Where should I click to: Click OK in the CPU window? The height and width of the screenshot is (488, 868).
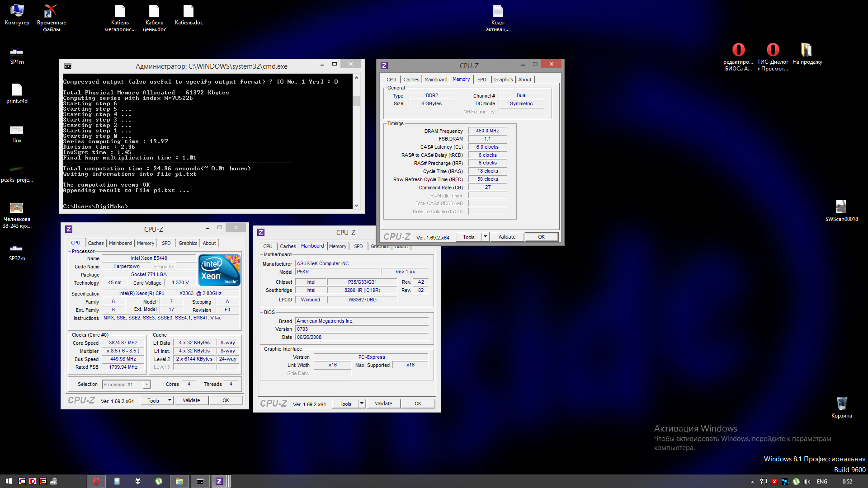[x=226, y=400]
